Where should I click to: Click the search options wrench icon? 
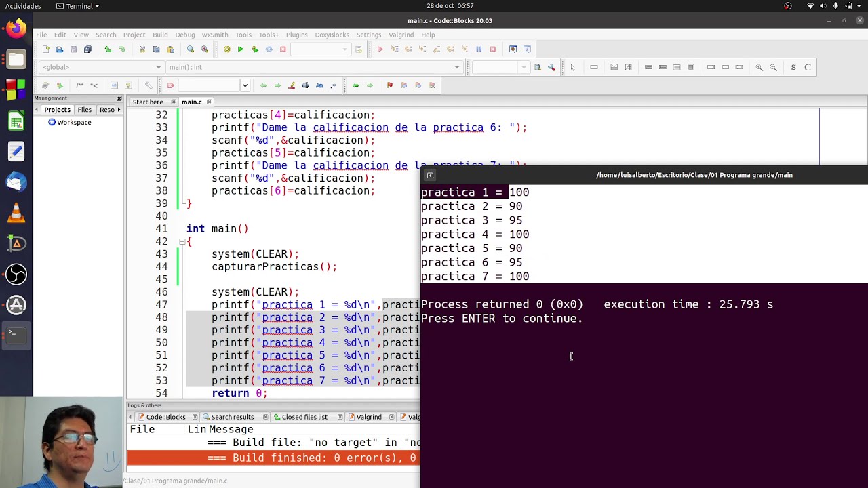click(x=551, y=67)
